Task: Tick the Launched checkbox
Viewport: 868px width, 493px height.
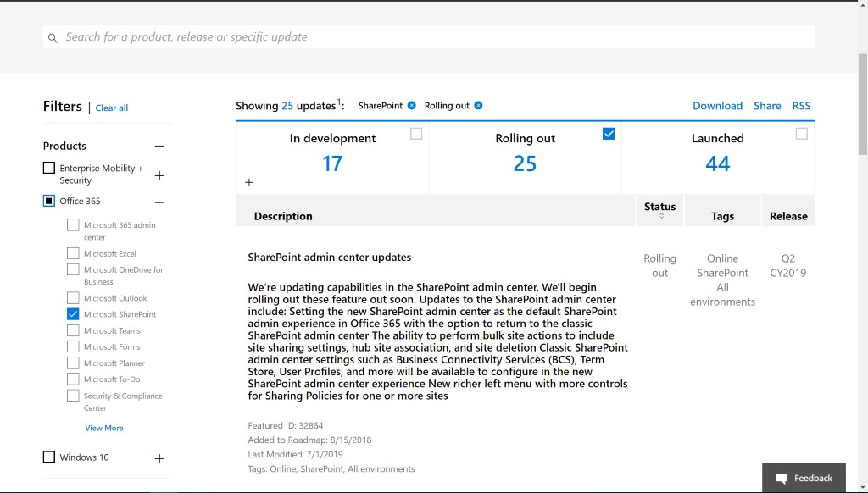Action: [801, 134]
